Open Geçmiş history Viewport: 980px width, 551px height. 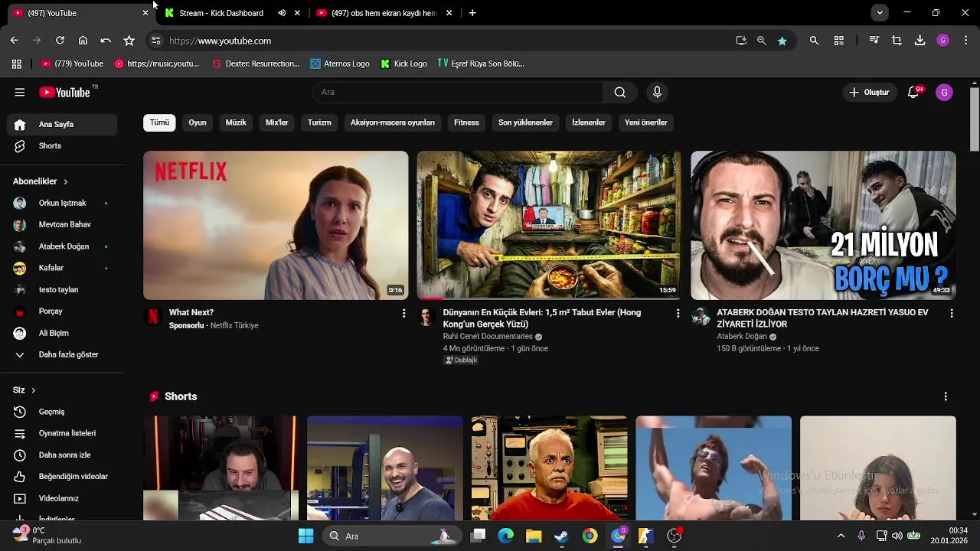(x=62, y=412)
